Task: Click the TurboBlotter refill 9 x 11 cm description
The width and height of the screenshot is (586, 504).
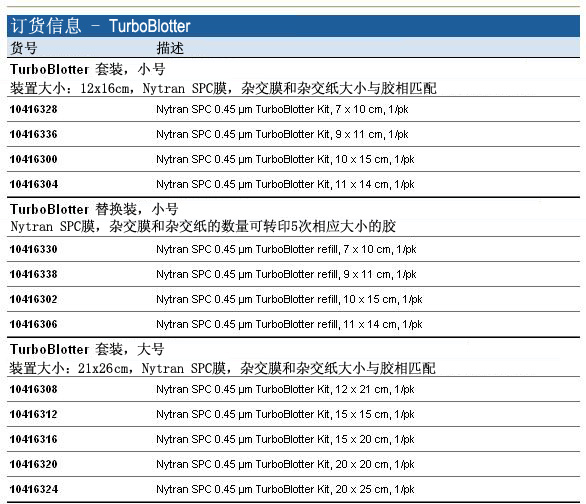Action: click(x=286, y=275)
